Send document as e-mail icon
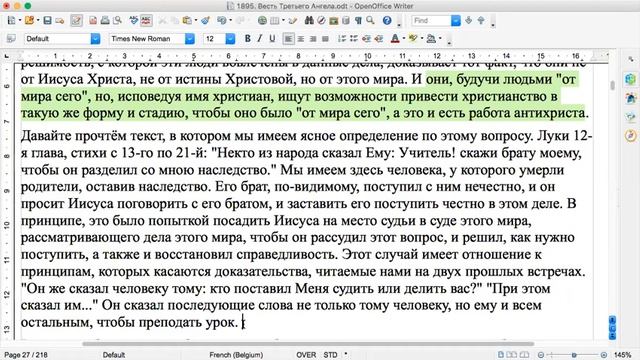The height and width of the screenshot is (360, 640). pyautogui.click(x=60, y=20)
